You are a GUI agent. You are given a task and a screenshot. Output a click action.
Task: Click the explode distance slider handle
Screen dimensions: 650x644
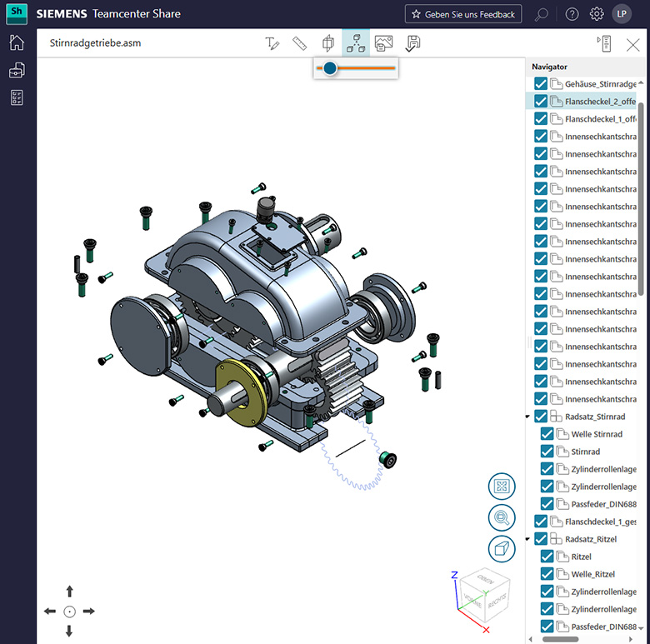point(330,68)
